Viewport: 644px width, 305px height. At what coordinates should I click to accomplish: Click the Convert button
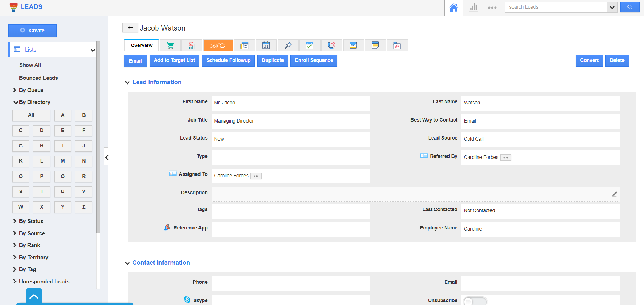tap(589, 60)
